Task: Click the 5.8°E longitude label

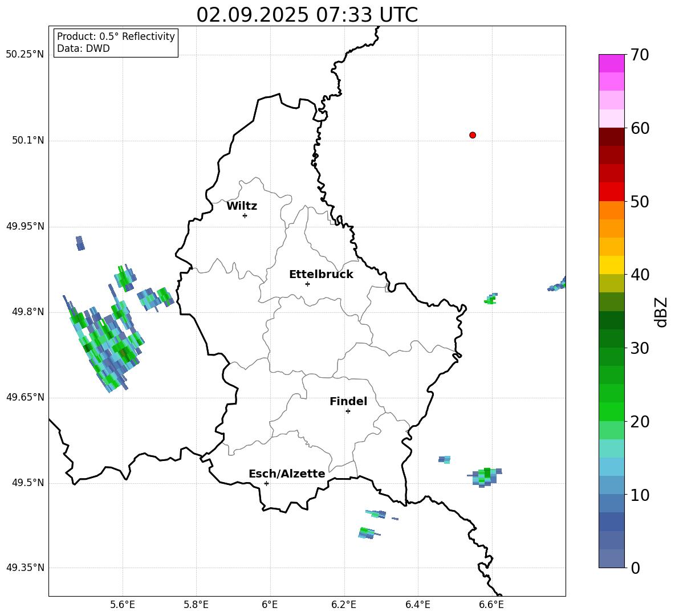Action: (196, 605)
